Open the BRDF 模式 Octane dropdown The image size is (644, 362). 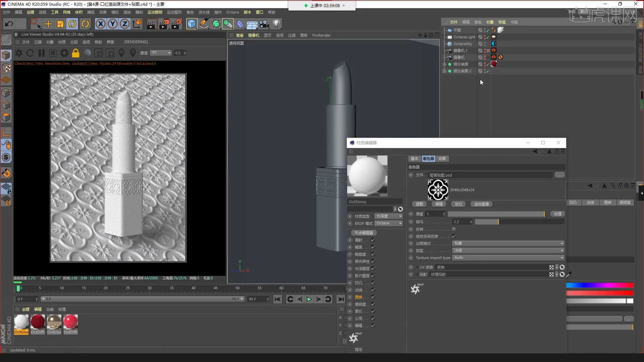click(x=389, y=223)
